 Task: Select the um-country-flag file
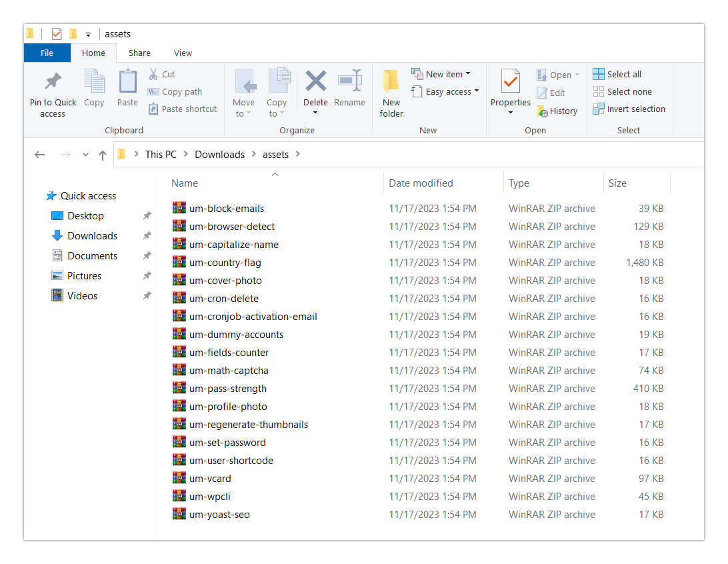225,262
